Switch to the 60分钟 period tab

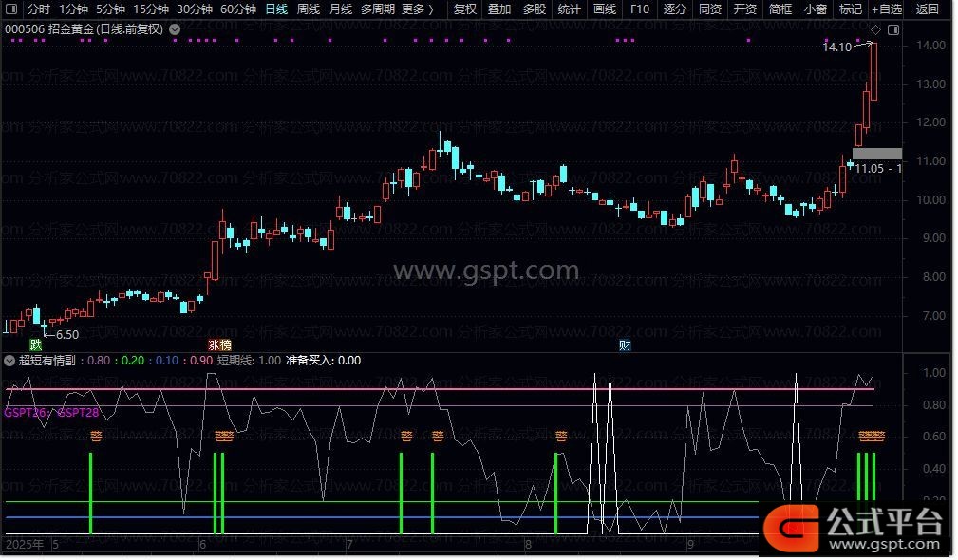pyautogui.click(x=238, y=9)
